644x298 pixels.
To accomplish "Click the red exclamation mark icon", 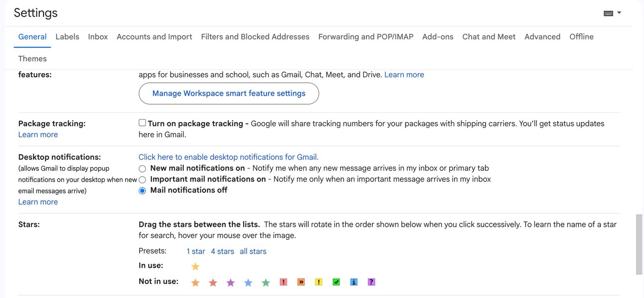I will point(283,282).
